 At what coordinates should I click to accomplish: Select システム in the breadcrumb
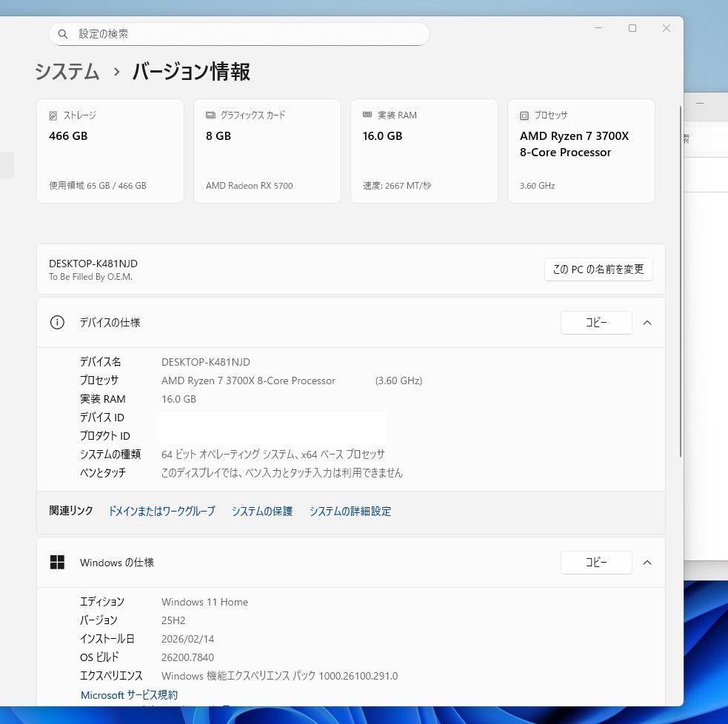(67, 72)
